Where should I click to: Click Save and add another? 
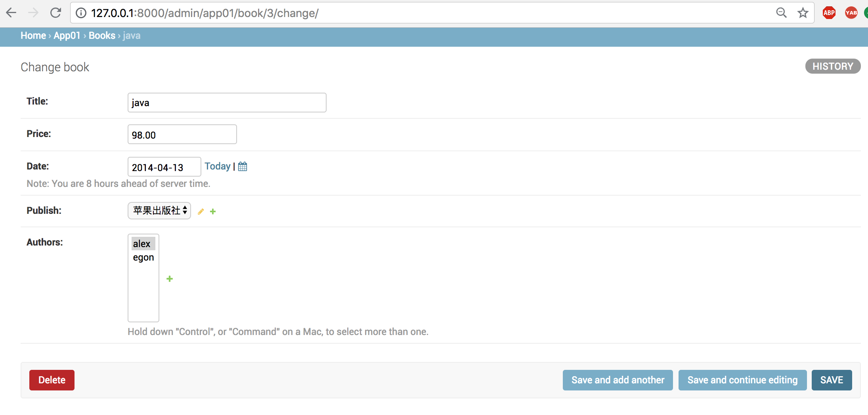click(x=618, y=380)
